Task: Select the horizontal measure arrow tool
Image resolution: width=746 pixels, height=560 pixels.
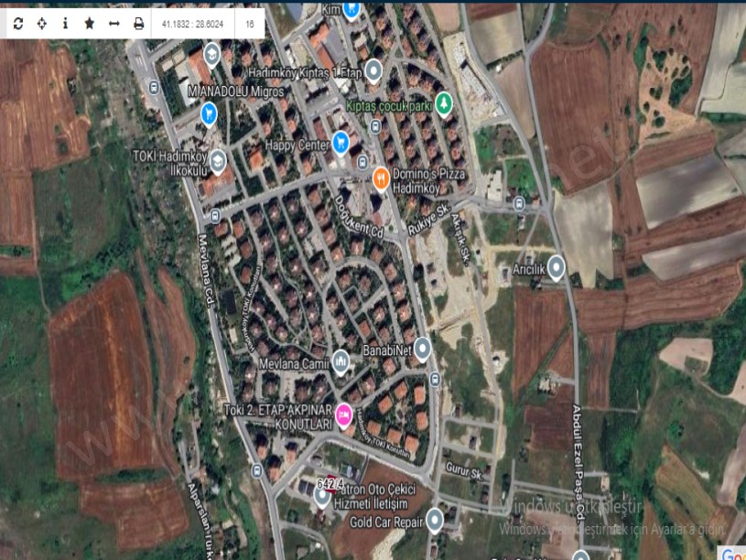Action: tap(114, 24)
